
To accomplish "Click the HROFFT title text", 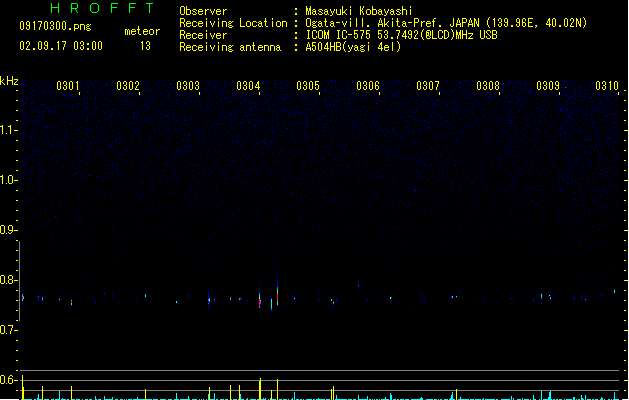I will pyautogui.click(x=102, y=8).
